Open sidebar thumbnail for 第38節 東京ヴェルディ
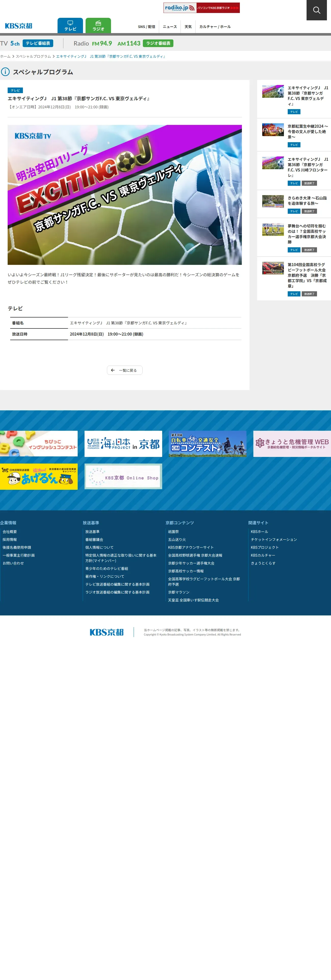 click(x=273, y=92)
